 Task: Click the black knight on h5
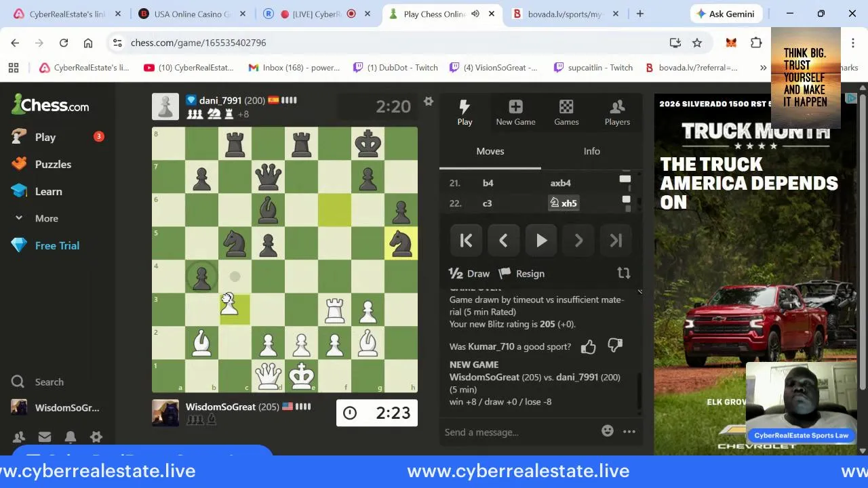point(401,243)
